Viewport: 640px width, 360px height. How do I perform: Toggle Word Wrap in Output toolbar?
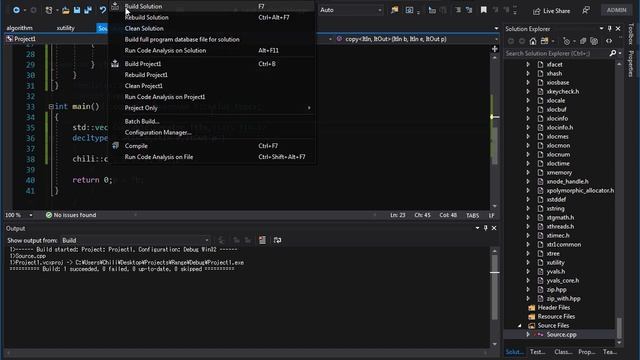[277, 240]
